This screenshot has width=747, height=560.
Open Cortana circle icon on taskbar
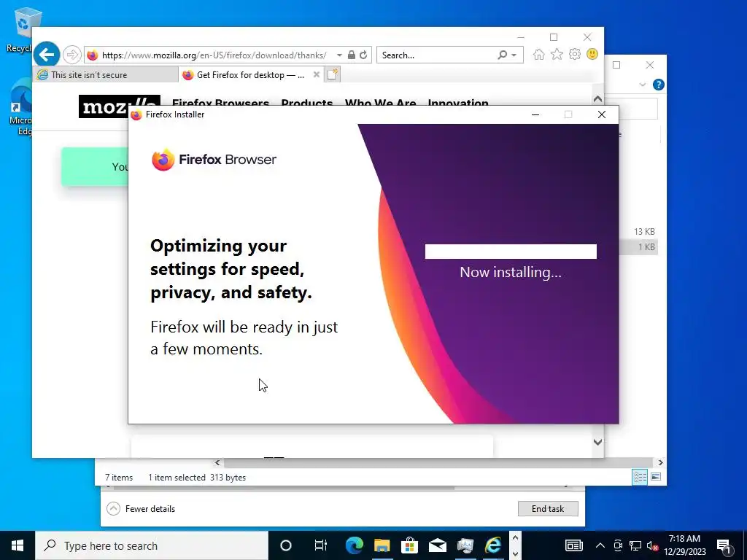click(x=285, y=545)
